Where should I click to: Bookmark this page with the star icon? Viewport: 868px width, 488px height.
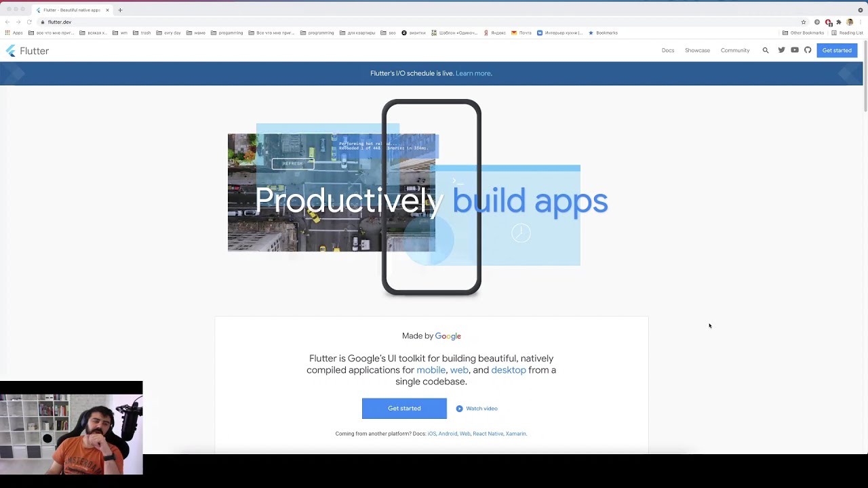804,22
